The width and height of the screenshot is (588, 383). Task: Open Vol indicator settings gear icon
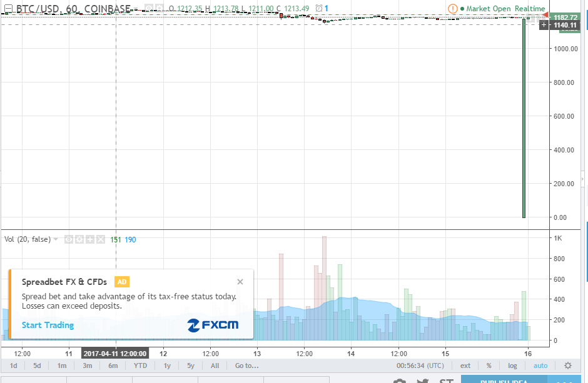coord(79,239)
